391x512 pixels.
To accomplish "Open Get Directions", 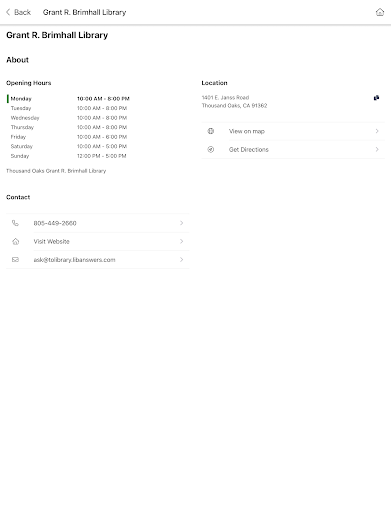I will [x=293, y=150].
